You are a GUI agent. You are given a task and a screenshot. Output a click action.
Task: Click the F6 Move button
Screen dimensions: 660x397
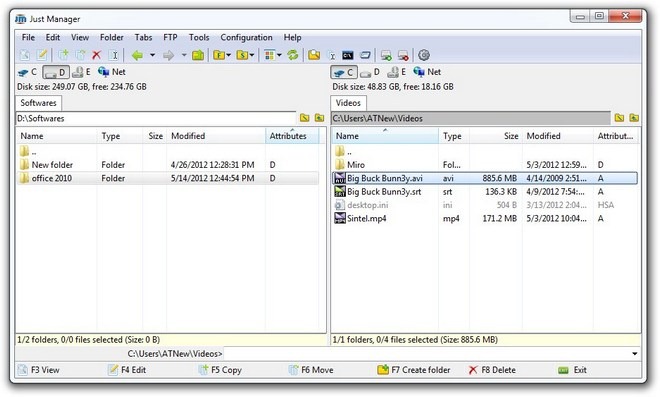311,370
